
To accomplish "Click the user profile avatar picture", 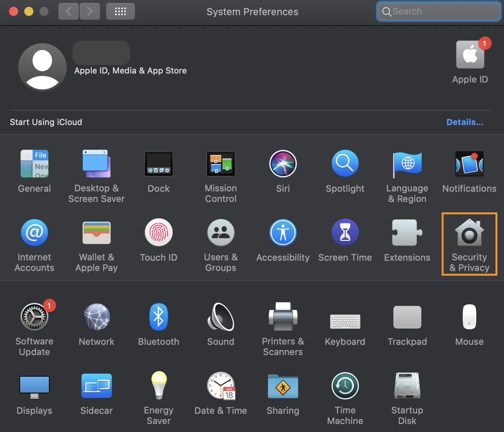I will [x=42, y=67].
